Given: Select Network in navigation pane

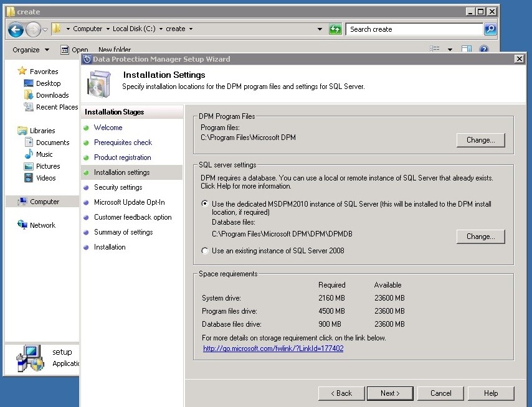Looking at the screenshot, I should click(42, 225).
